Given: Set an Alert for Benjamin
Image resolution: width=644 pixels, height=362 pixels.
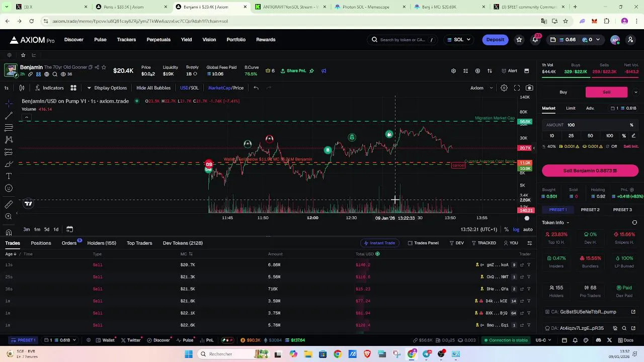Looking at the screenshot, I should 509,71.
